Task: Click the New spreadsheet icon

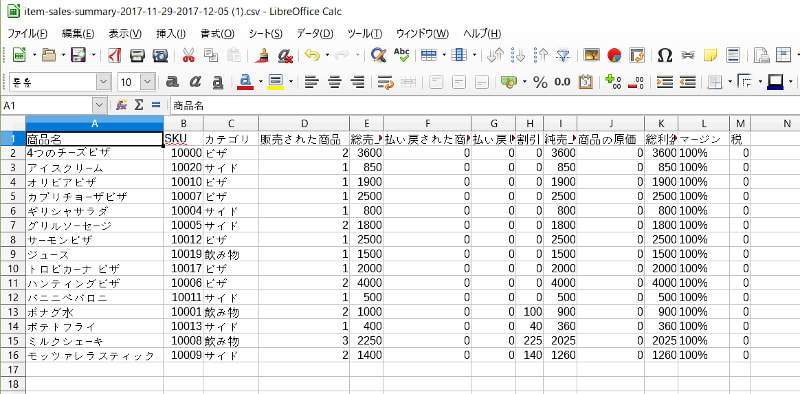Action: point(19,55)
